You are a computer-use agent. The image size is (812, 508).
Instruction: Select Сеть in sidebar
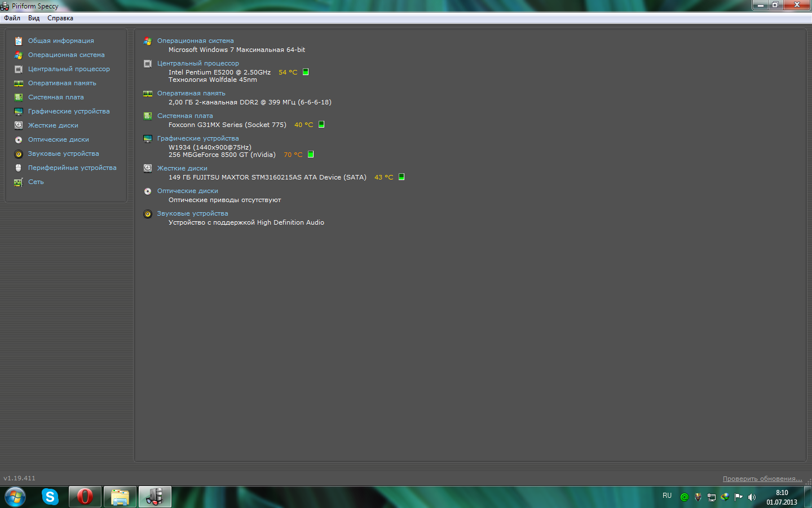(x=36, y=182)
